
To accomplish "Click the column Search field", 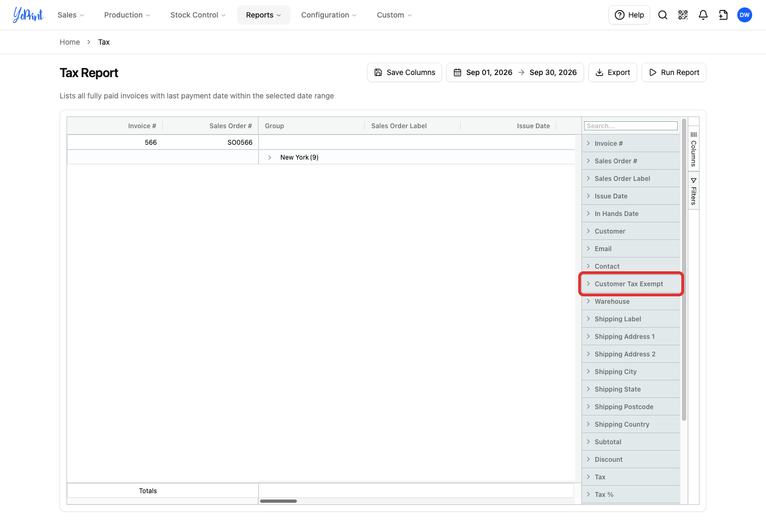I will coord(631,126).
